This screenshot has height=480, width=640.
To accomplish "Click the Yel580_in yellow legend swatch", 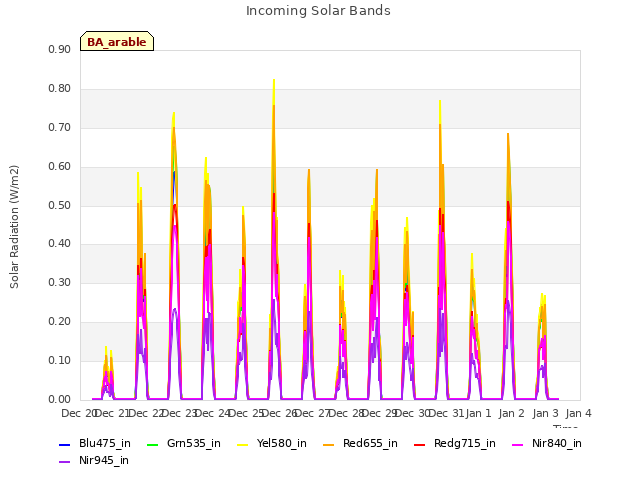I will [242, 444].
